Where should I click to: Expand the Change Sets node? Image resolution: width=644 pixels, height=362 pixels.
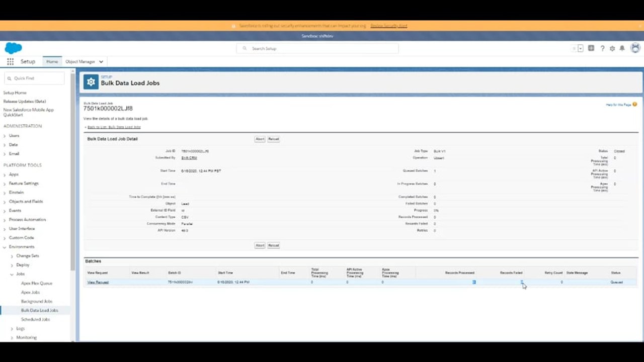pyautogui.click(x=12, y=256)
